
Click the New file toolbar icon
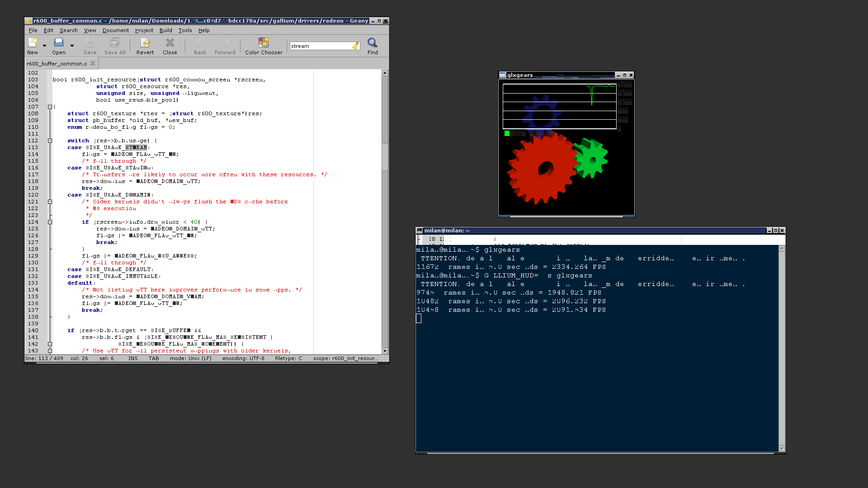tap(33, 43)
